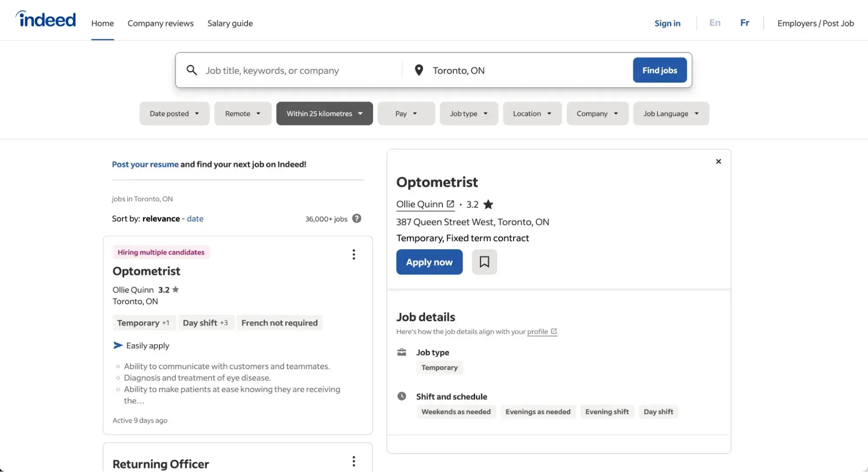Click Ollie Quinn name in job card
This screenshot has height=472, width=868.
[x=133, y=290]
